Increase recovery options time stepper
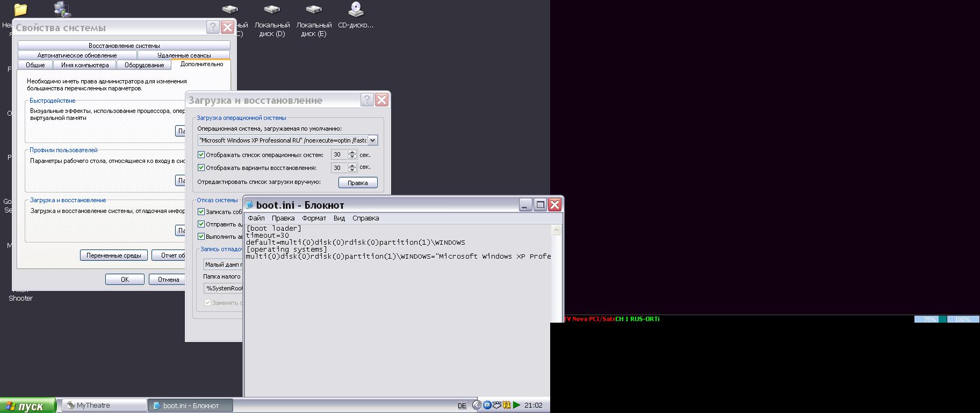Image resolution: width=980 pixels, height=413 pixels. point(352,165)
